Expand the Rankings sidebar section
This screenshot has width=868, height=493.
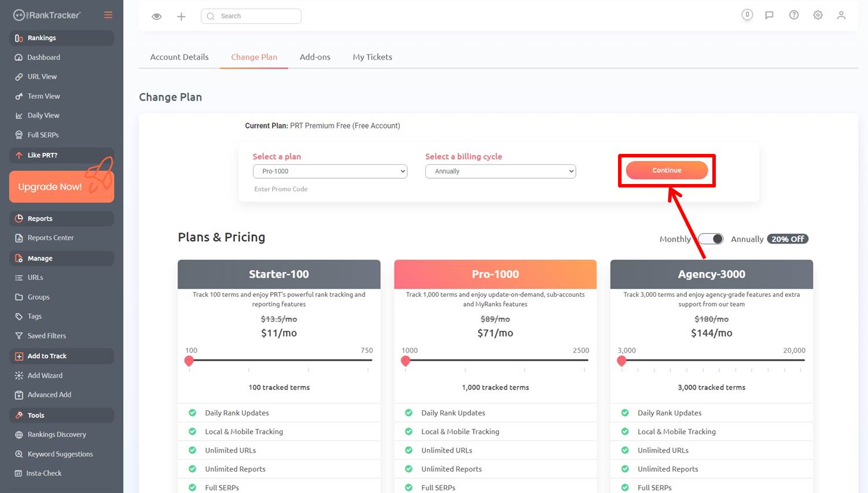[x=61, y=38]
